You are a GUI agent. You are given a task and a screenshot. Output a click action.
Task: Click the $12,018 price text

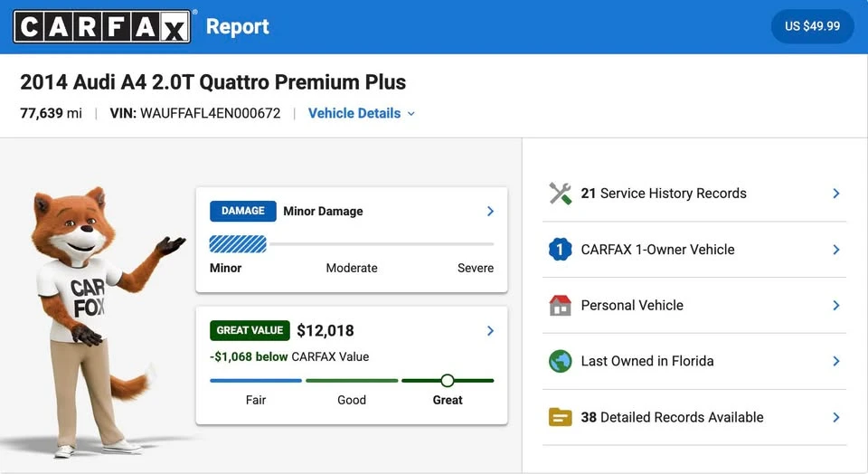point(325,330)
